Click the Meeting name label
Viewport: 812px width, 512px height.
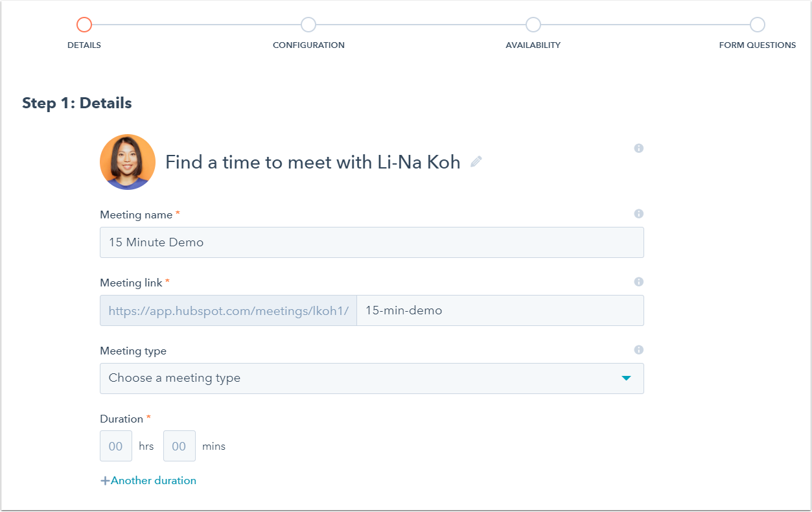pos(136,215)
